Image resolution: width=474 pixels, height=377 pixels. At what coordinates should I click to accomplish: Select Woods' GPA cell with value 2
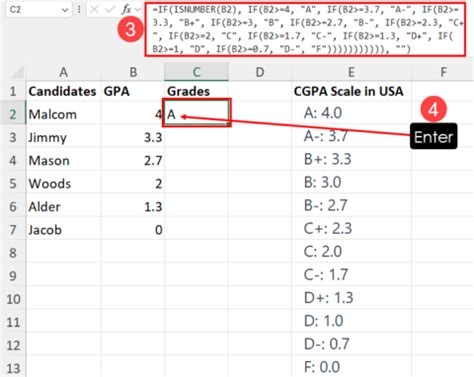[x=133, y=183]
